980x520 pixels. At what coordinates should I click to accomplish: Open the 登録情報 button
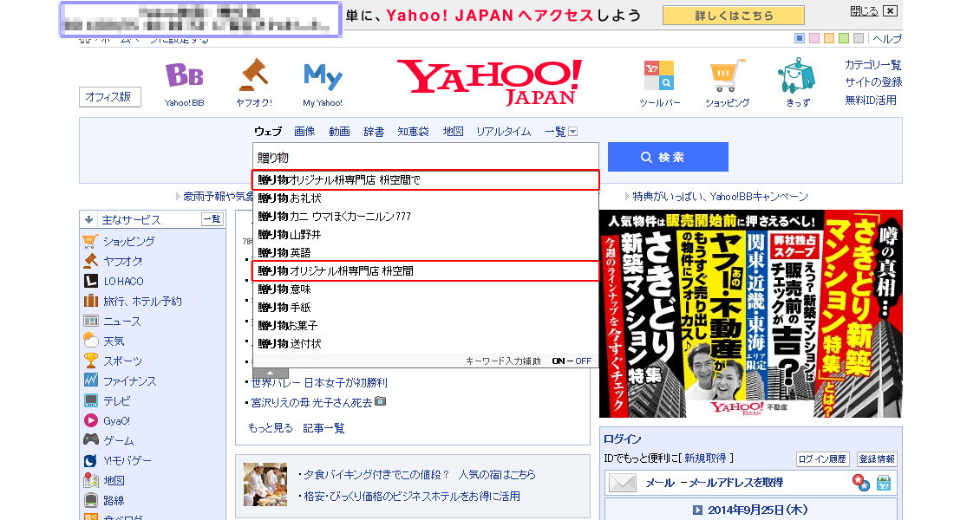click(877, 458)
